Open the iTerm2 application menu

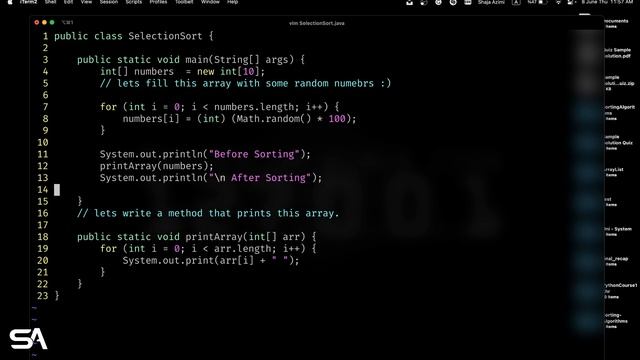point(28,2)
